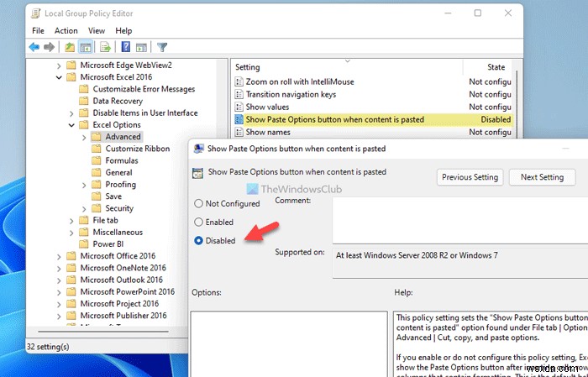Minimize the Local Group Policy Editor window
Screen dimensions: 588x377
pyautogui.click(x=448, y=13)
